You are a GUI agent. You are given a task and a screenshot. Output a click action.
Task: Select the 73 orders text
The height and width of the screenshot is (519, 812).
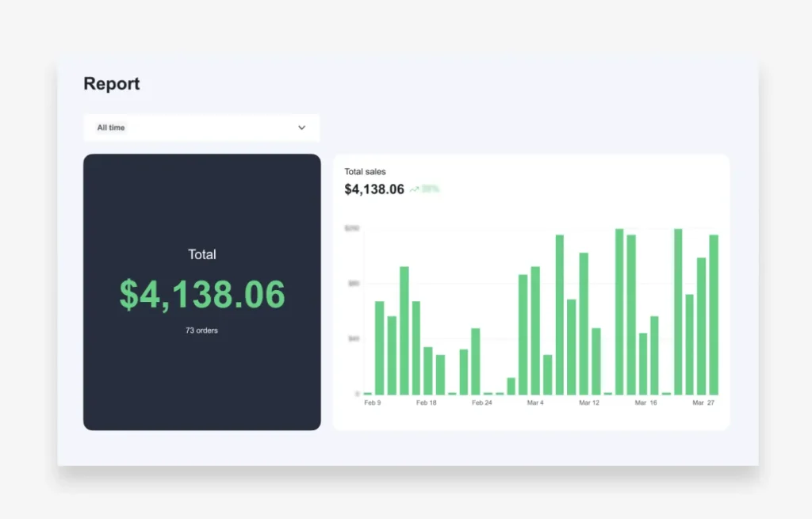pyautogui.click(x=201, y=330)
